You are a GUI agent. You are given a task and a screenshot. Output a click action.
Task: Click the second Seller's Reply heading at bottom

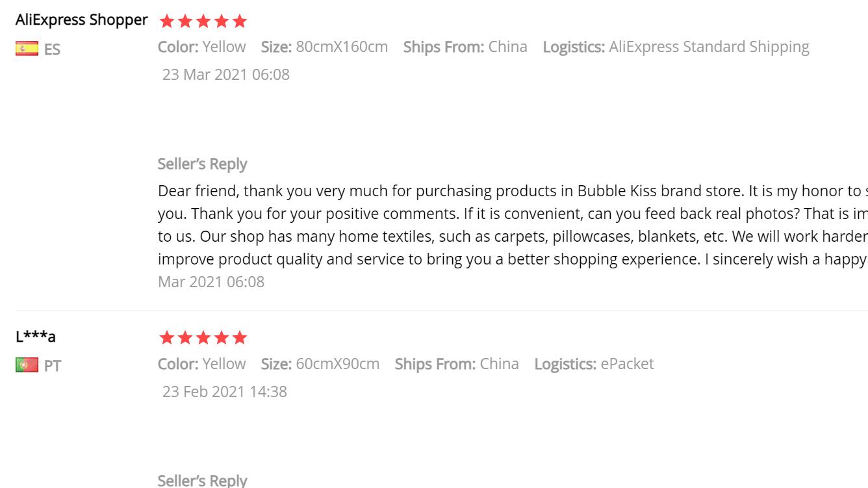203,480
